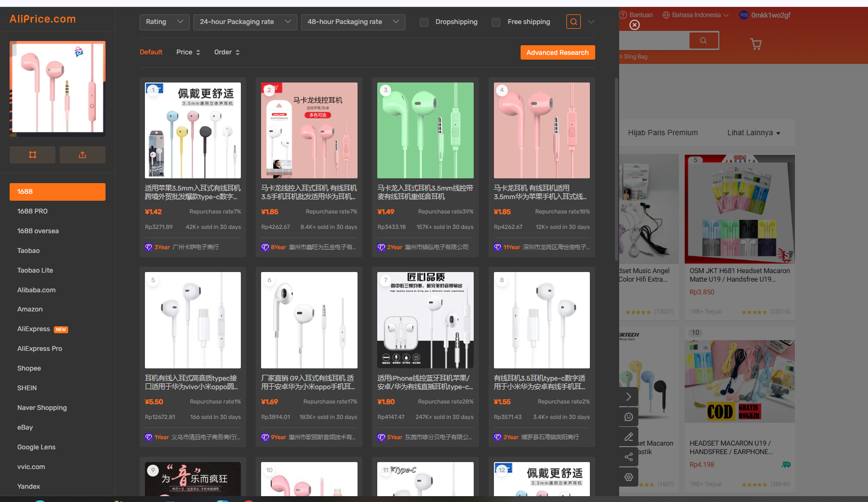Open HEADSET MACARON U19 listing title
This screenshot has width=868, height=502.
[731, 447]
